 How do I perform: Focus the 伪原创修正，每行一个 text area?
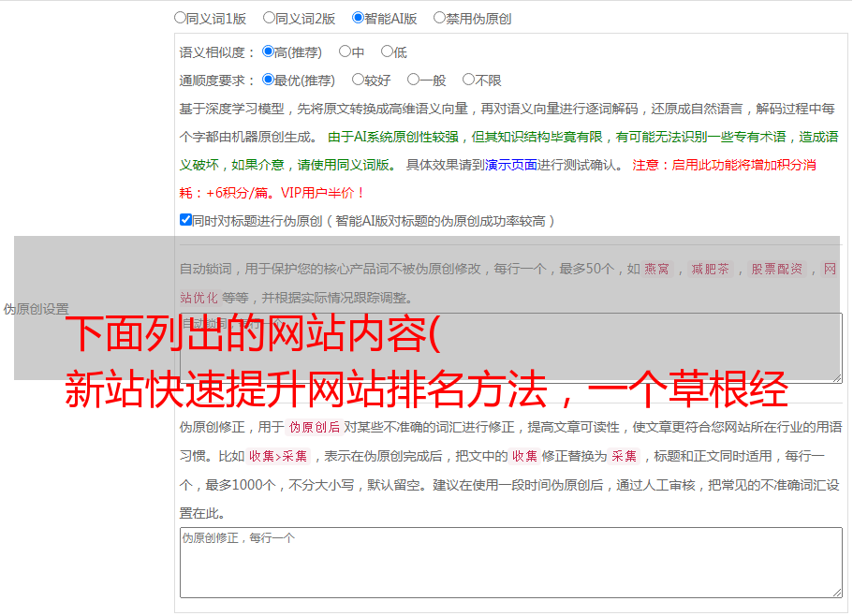point(511,563)
